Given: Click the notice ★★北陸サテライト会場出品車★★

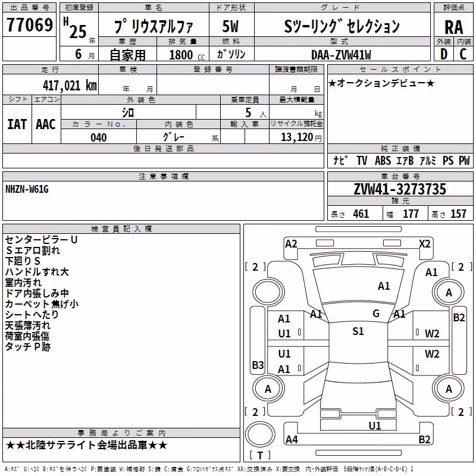Looking at the screenshot, I should 86,445.
